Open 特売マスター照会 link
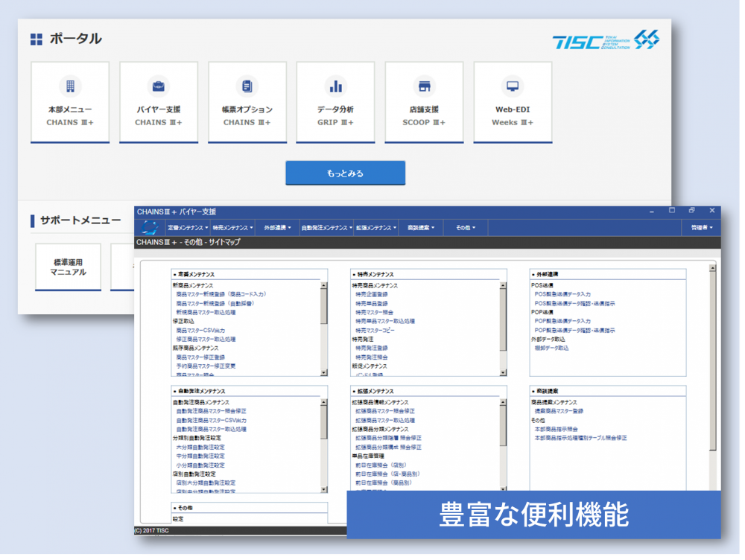The width and height of the screenshot is (745, 560). point(375,313)
